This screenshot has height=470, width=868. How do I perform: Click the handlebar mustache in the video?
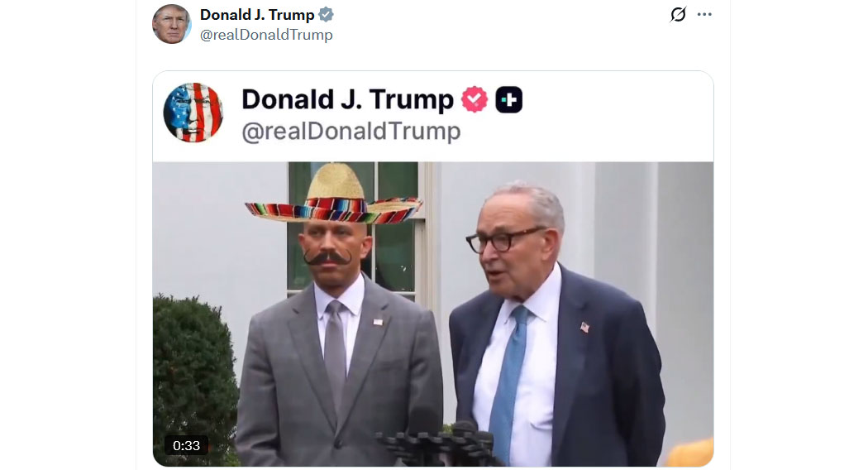click(x=330, y=258)
